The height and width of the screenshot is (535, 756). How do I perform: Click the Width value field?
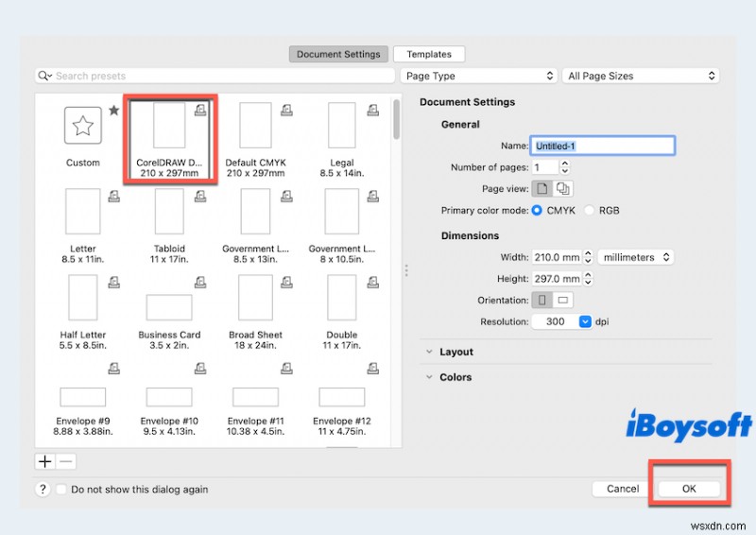(x=557, y=257)
